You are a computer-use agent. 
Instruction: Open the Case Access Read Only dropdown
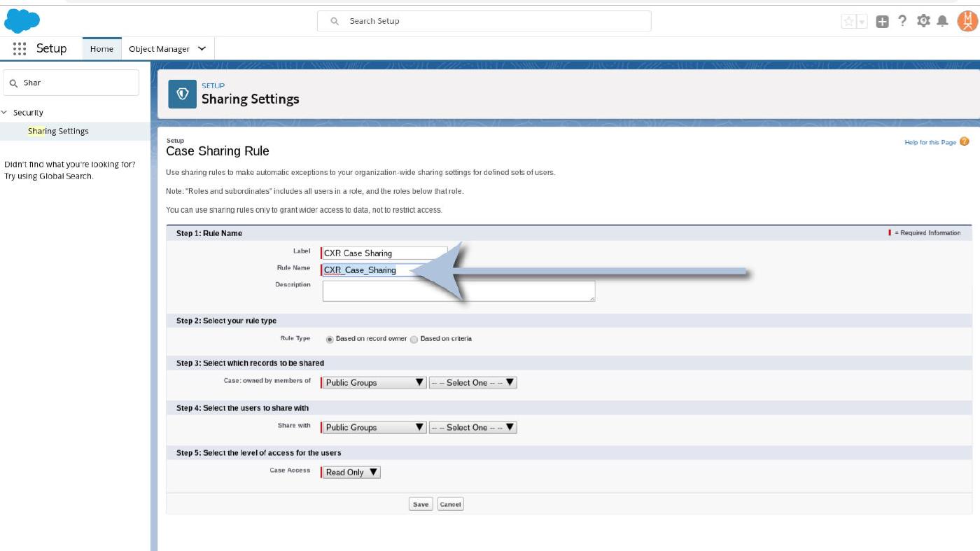351,473
